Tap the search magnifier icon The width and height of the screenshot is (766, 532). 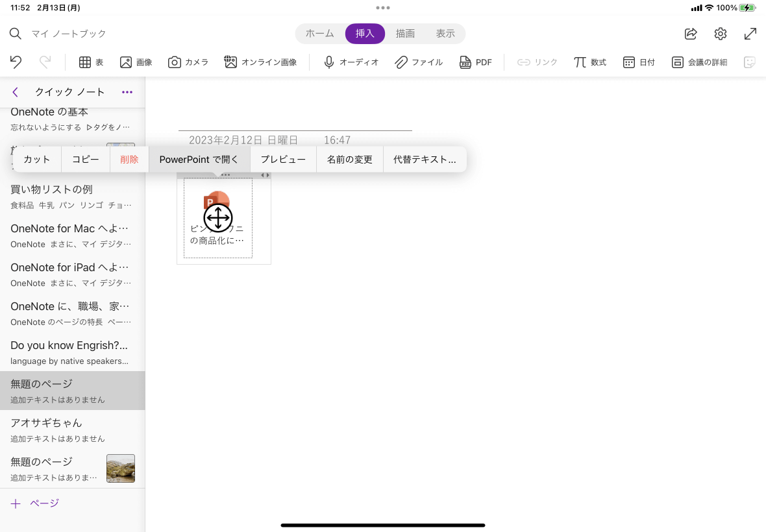[16, 34]
